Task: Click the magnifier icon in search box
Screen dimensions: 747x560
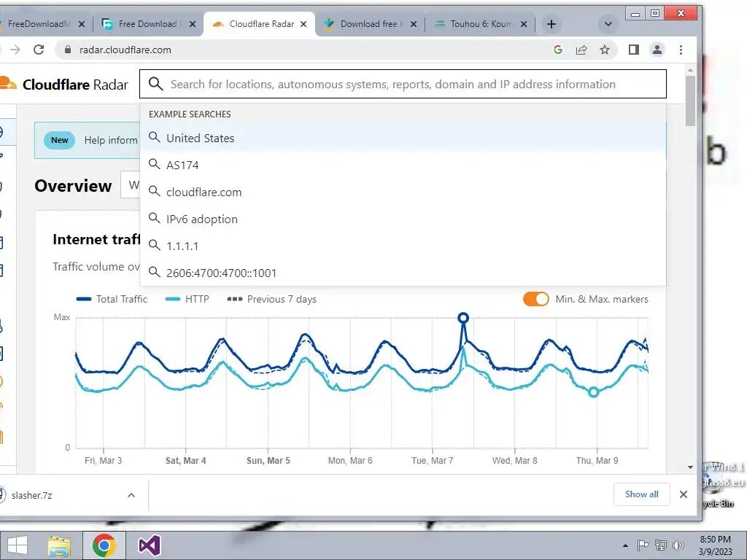Action: pyautogui.click(x=155, y=84)
